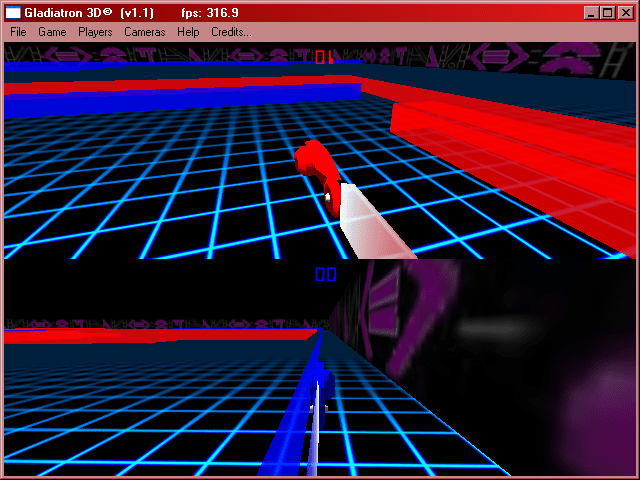Open the Help menu
Screen dimensions: 640x480
coord(188,32)
